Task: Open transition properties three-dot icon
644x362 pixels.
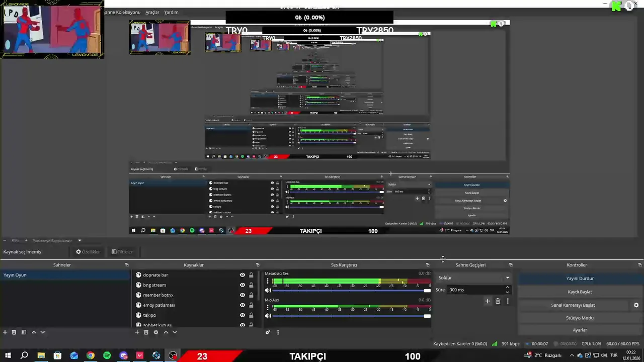Action: [508, 301]
